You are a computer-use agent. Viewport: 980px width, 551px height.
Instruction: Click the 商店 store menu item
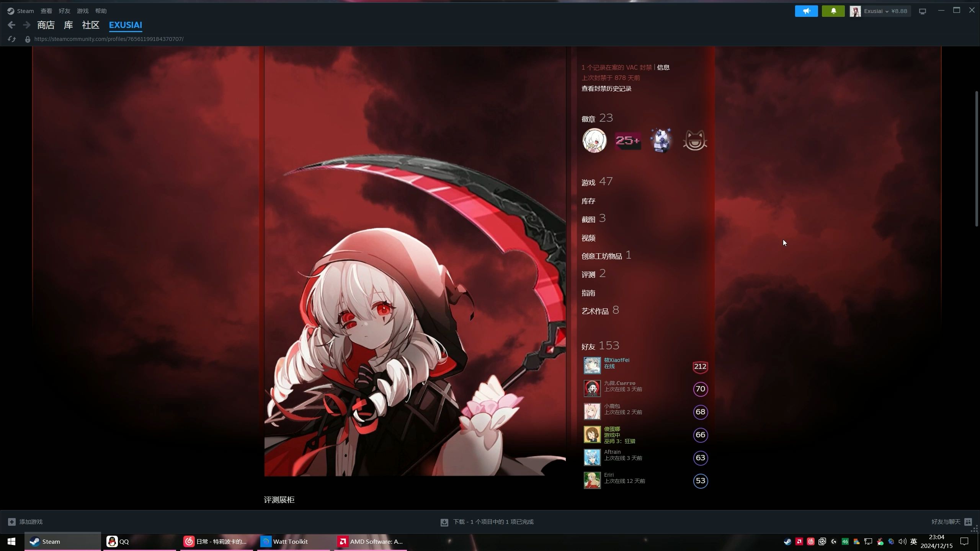point(46,24)
